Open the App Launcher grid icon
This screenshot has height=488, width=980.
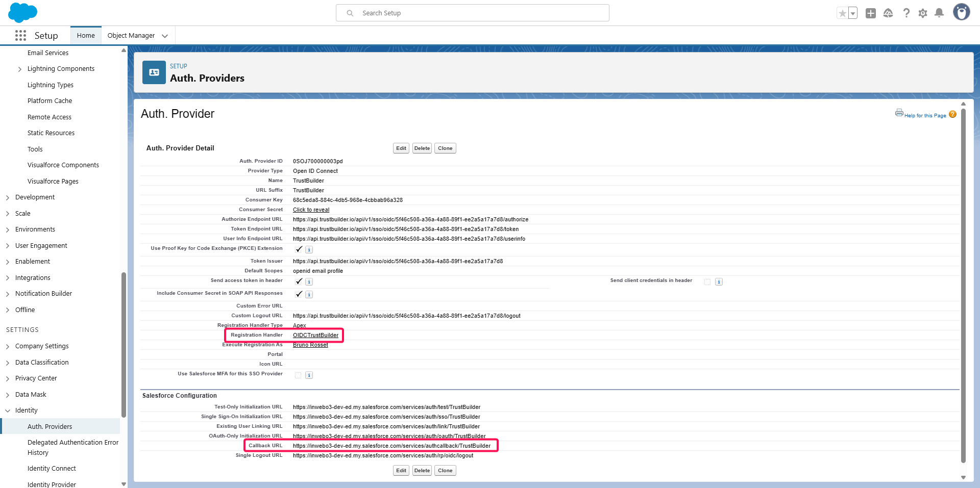click(x=20, y=35)
